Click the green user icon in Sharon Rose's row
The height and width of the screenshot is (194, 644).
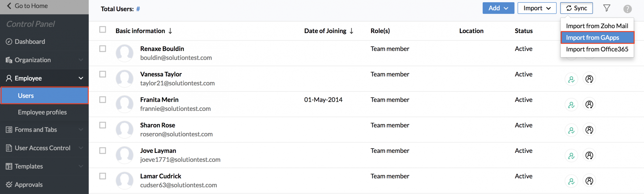tap(571, 130)
